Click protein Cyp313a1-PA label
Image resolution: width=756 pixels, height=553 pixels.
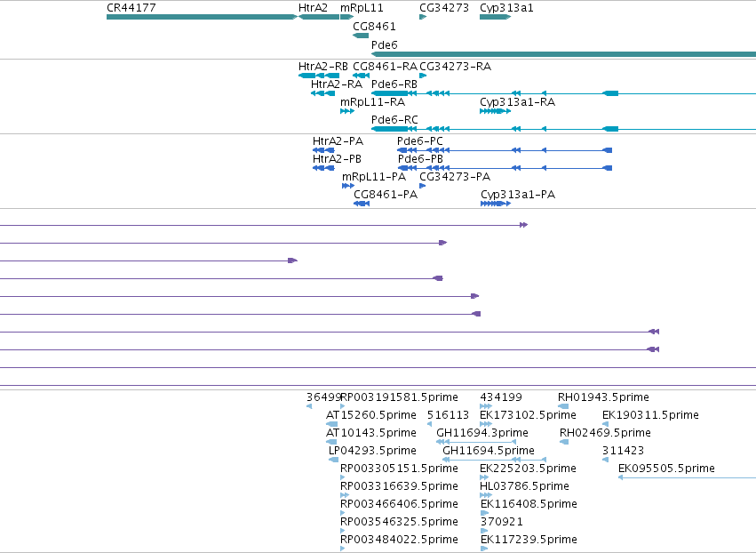[518, 195]
